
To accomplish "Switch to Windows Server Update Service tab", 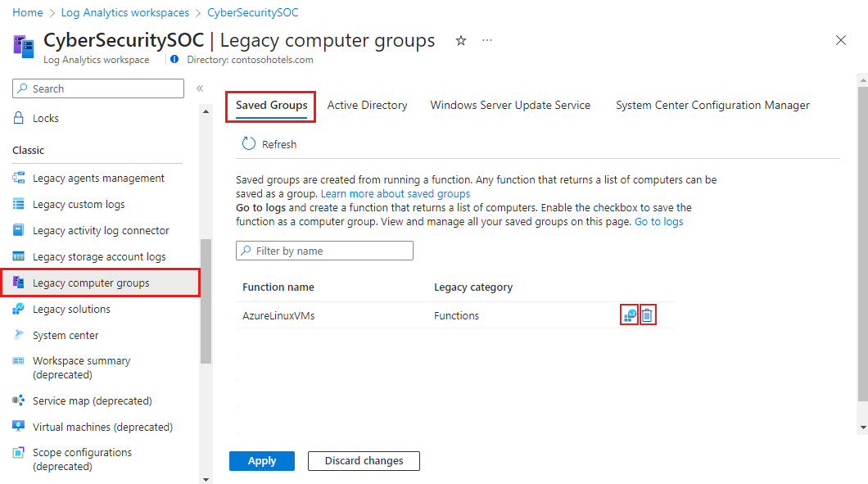I will click(x=510, y=105).
